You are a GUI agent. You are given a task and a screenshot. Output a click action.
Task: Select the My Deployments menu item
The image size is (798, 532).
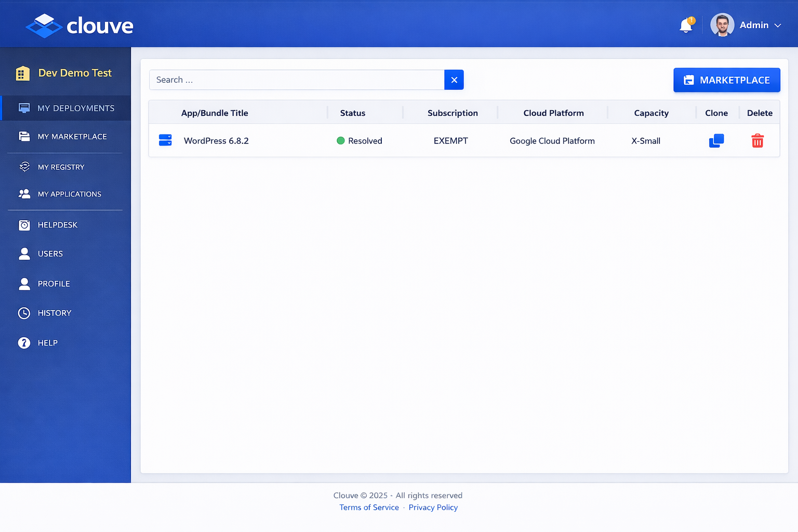[x=76, y=108]
